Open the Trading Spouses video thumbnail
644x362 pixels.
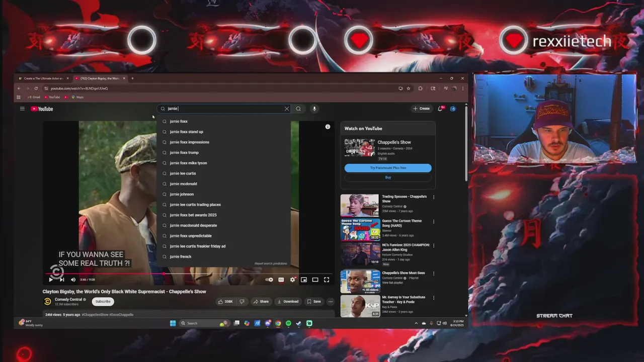tap(360, 206)
